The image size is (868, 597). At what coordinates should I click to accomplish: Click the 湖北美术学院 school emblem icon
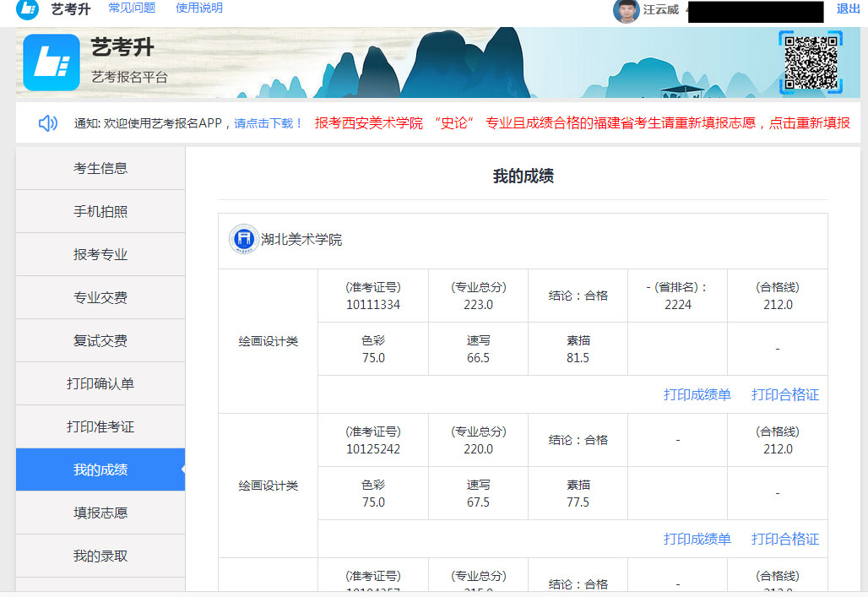pos(243,239)
